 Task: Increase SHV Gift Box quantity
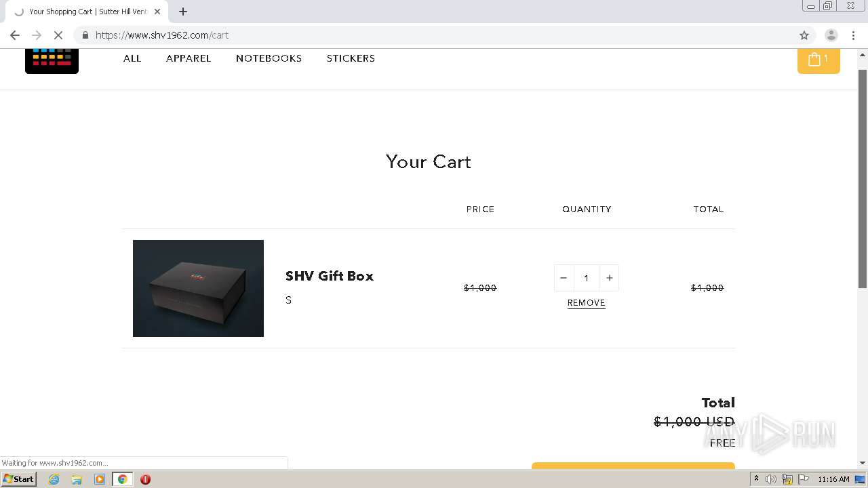609,278
